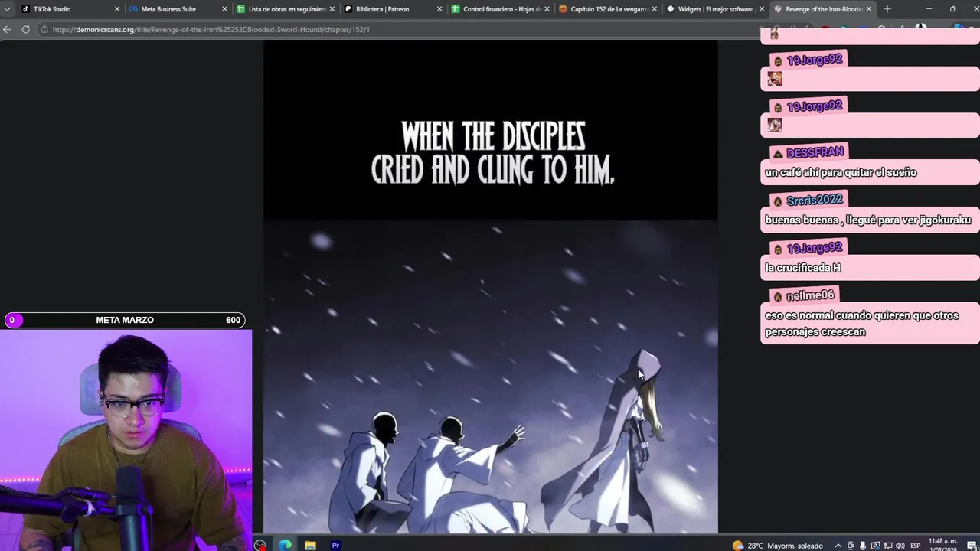Open the OBS icon on the taskbar
This screenshot has width=980, height=551.
click(x=260, y=545)
